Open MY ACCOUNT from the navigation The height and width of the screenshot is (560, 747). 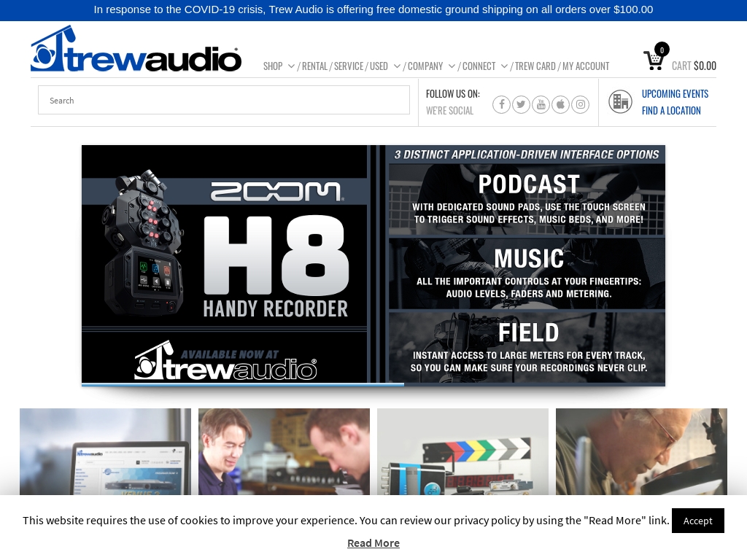click(586, 66)
